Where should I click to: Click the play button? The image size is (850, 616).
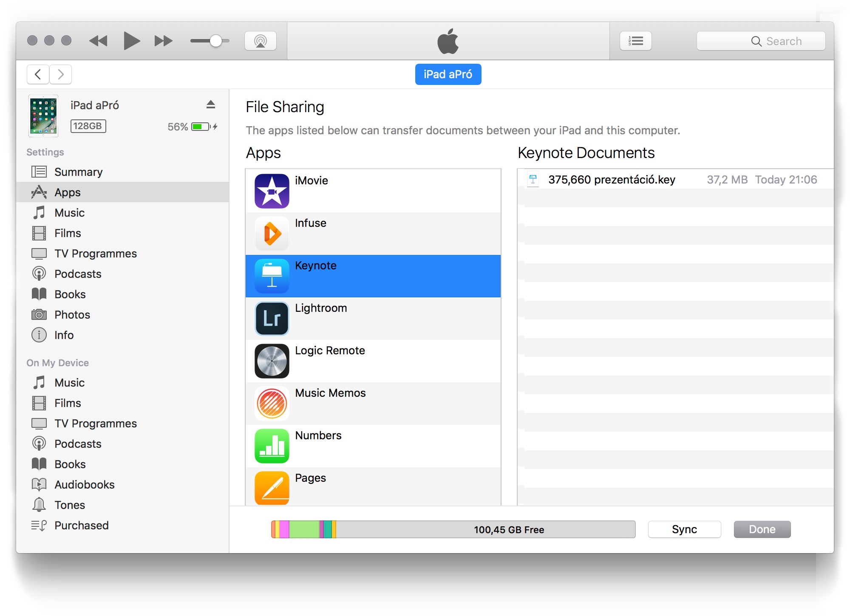(x=131, y=41)
